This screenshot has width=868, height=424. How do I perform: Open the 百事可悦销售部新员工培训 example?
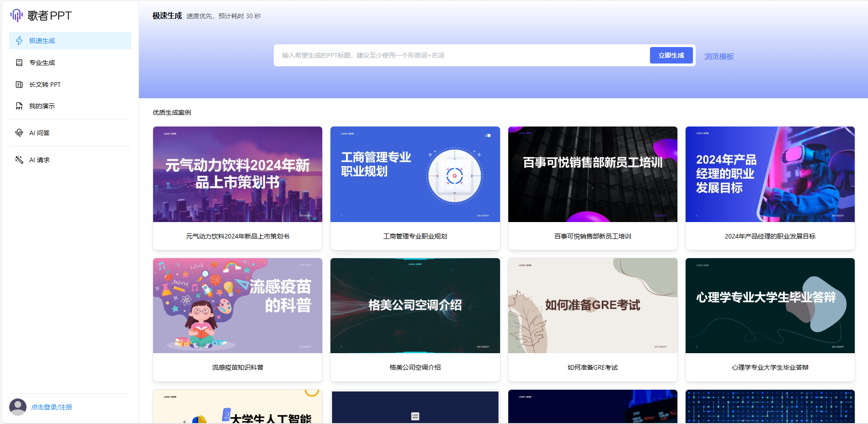[x=592, y=175]
